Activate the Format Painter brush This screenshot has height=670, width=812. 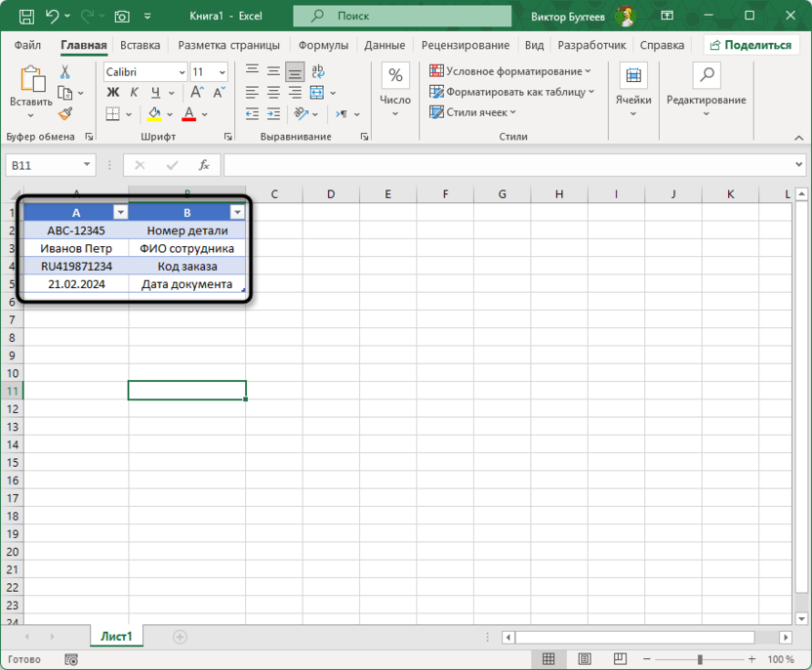point(65,114)
